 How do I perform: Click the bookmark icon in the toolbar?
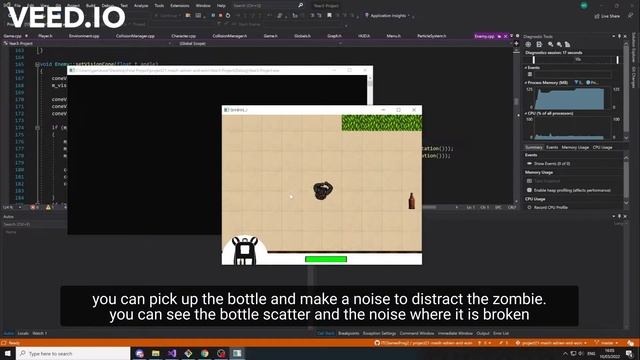click(x=329, y=16)
